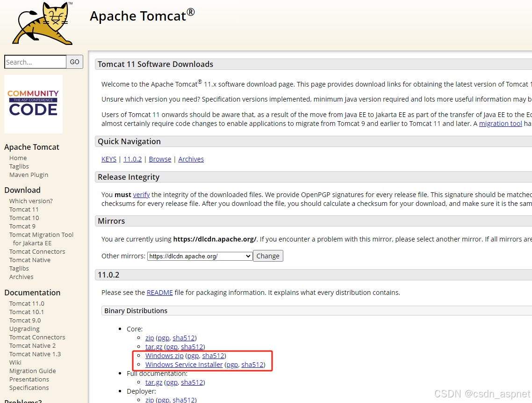This screenshot has width=532, height=403.
Task: Open the Presentations link
Action: [x=29, y=380]
